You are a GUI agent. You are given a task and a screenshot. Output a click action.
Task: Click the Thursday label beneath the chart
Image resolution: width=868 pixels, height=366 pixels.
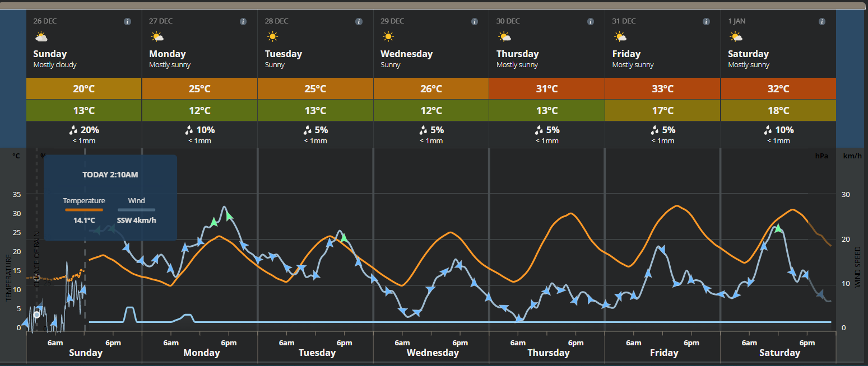[548, 353]
